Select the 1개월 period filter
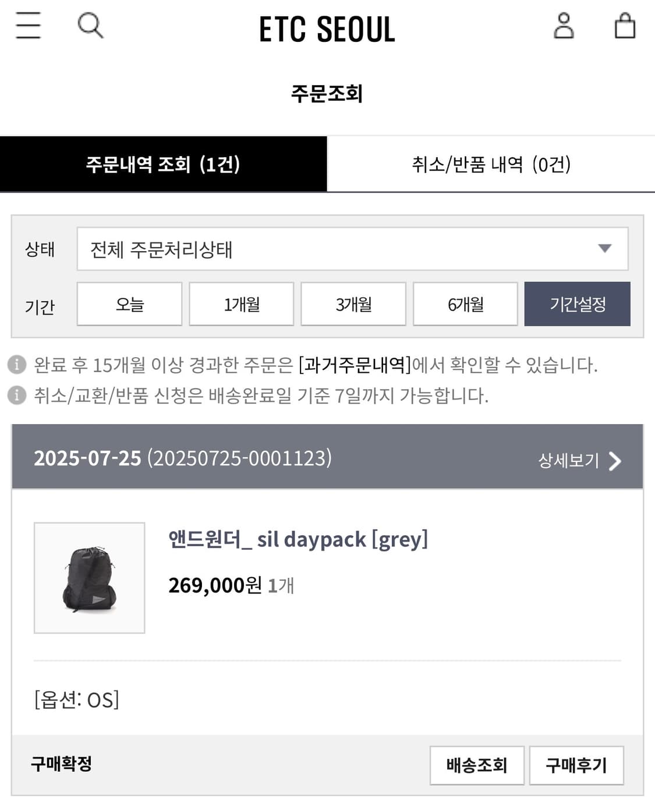Viewport: 655px width, 812px height. click(x=241, y=303)
